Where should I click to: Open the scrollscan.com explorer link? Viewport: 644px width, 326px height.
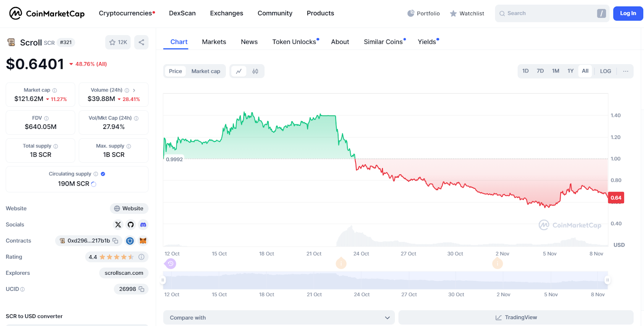(124, 273)
